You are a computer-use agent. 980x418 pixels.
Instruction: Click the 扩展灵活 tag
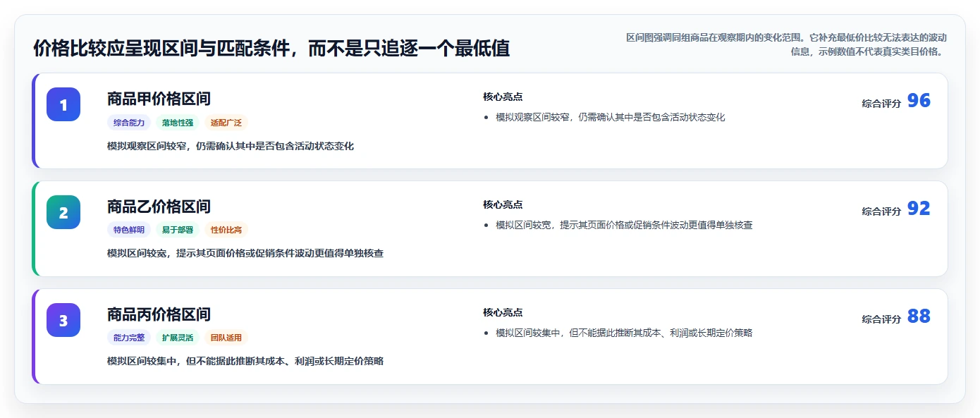[x=178, y=338]
